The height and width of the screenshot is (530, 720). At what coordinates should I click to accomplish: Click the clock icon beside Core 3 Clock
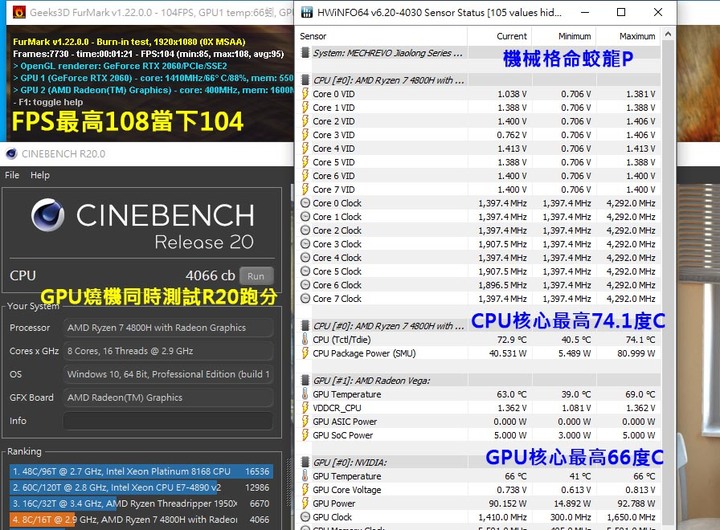pyautogui.click(x=305, y=244)
